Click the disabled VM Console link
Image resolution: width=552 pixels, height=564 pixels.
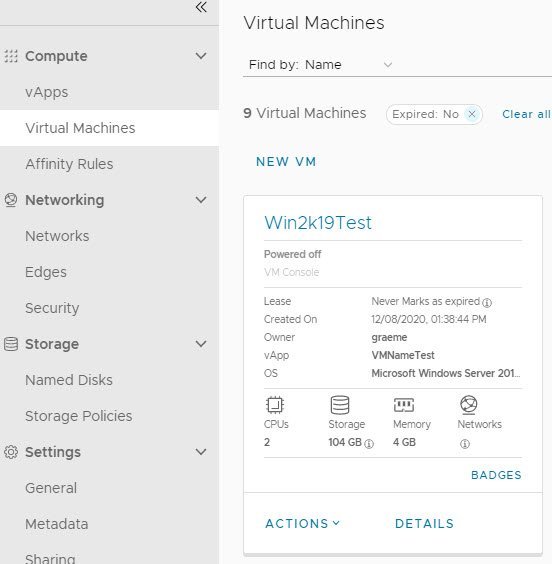pos(291,272)
